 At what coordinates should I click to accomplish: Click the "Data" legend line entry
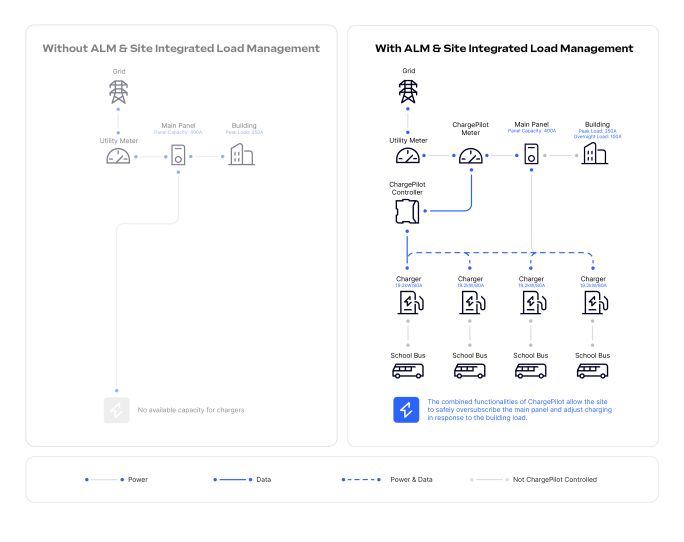[264, 480]
